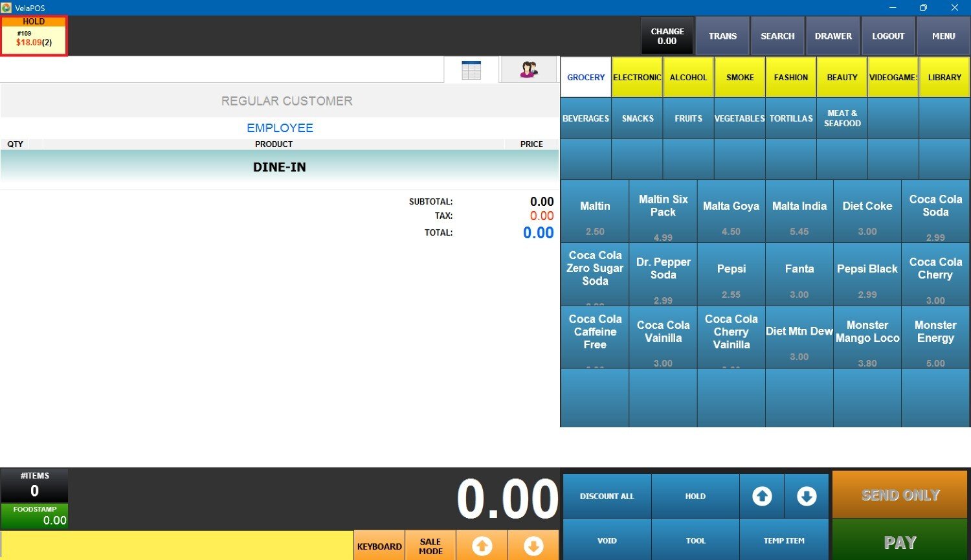Open the on-screen KEYBOARD
This screenshot has width=971, height=560.
point(379,546)
